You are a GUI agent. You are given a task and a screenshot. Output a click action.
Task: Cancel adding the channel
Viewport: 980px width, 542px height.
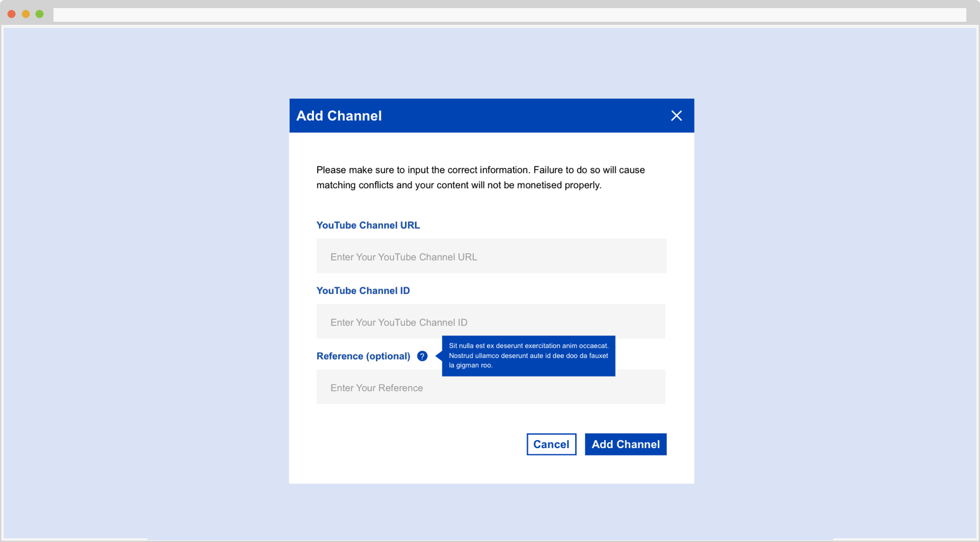[552, 444]
